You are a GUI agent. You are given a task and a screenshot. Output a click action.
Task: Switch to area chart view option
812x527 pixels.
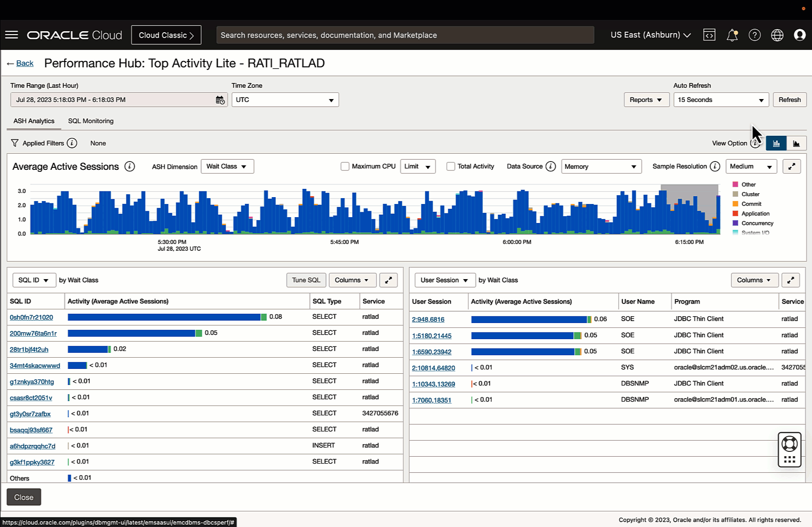tap(796, 143)
